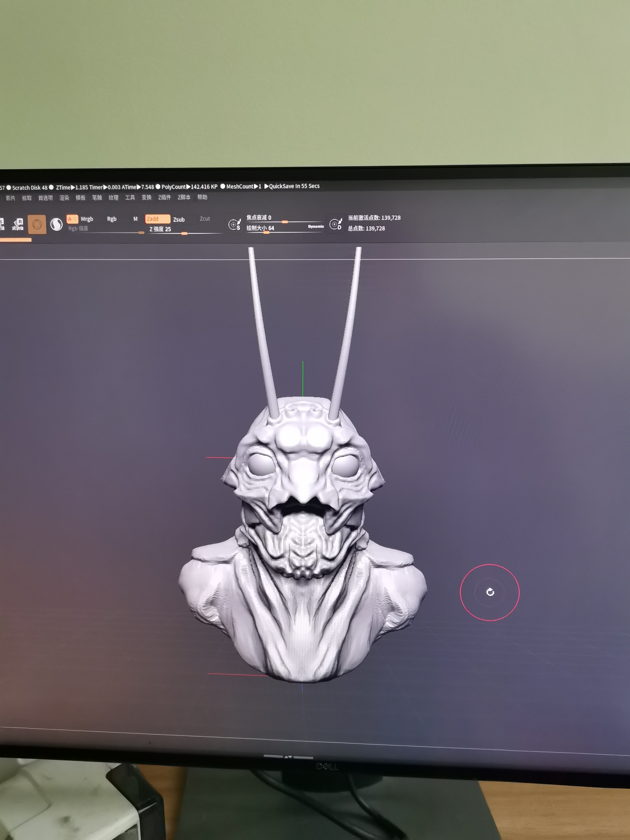Click the Dynamic label on draw size
This screenshot has width=630, height=840.
(x=315, y=226)
